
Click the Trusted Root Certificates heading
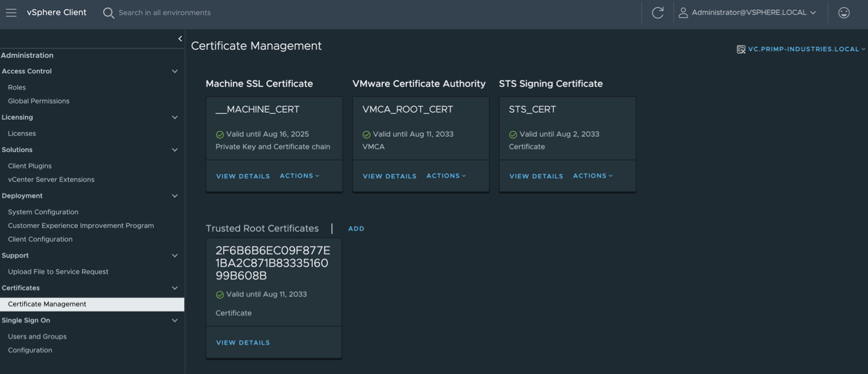[262, 229]
